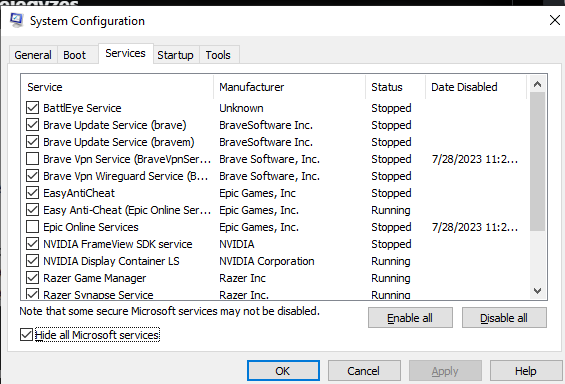Click Date Disabled value for Epic Online Services

[475, 227]
